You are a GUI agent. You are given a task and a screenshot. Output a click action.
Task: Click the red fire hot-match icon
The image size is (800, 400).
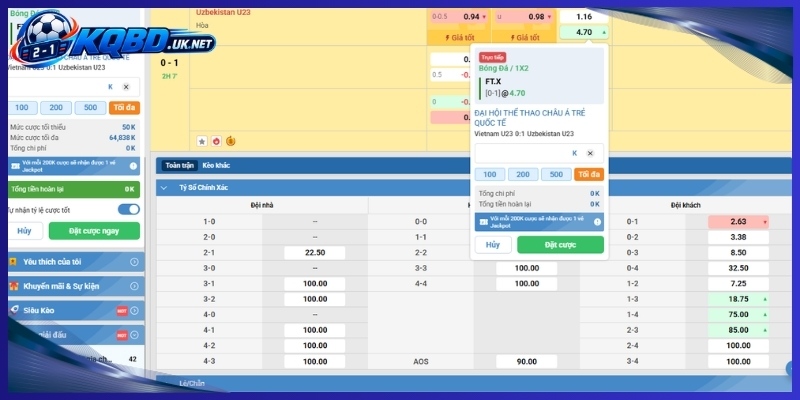click(x=216, y=141)
